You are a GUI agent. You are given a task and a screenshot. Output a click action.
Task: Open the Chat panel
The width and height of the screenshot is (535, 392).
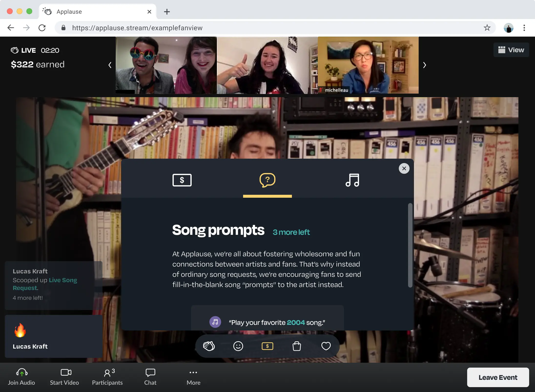tap(150, 377)
